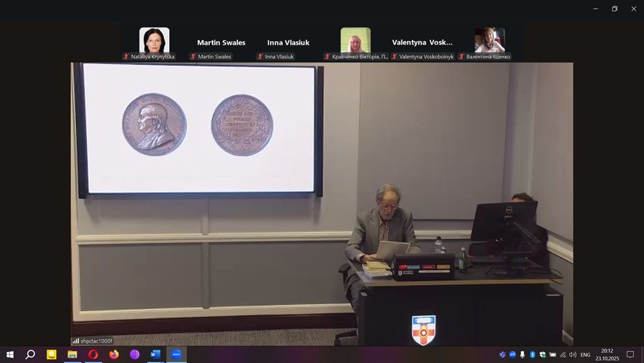
Task: Open the clock showing 20:12
Action: coord(607,354)
